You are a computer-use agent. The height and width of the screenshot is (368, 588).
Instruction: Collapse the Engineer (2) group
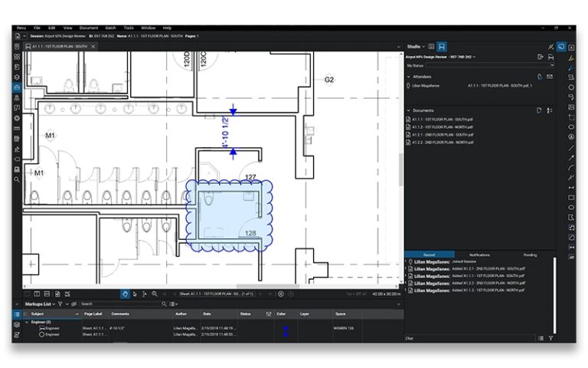pyautogui.click(x=27, y=322)
